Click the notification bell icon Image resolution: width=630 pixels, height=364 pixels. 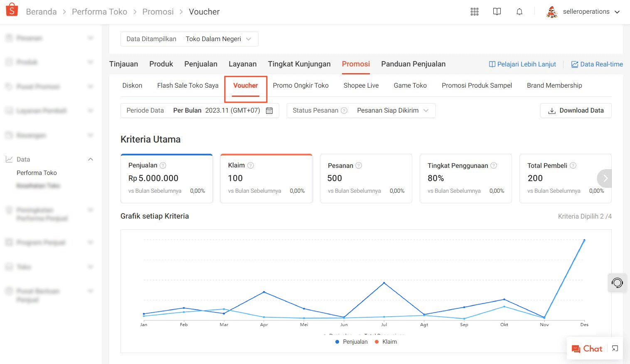point(519,12)
